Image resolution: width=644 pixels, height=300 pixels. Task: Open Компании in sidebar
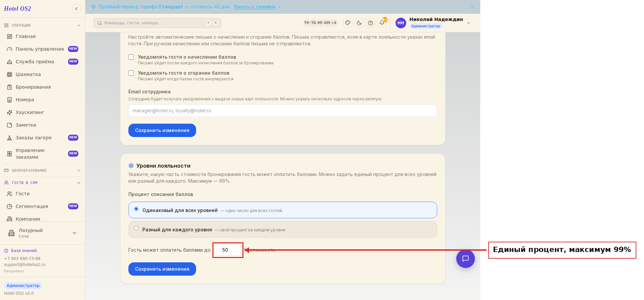click(43, 218)
